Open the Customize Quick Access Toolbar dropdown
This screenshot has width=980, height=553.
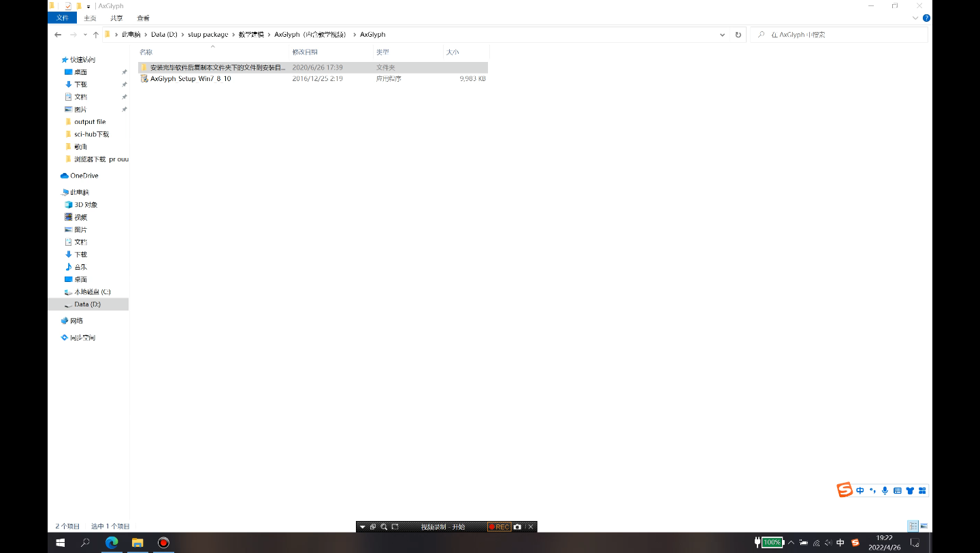(88, 6)
